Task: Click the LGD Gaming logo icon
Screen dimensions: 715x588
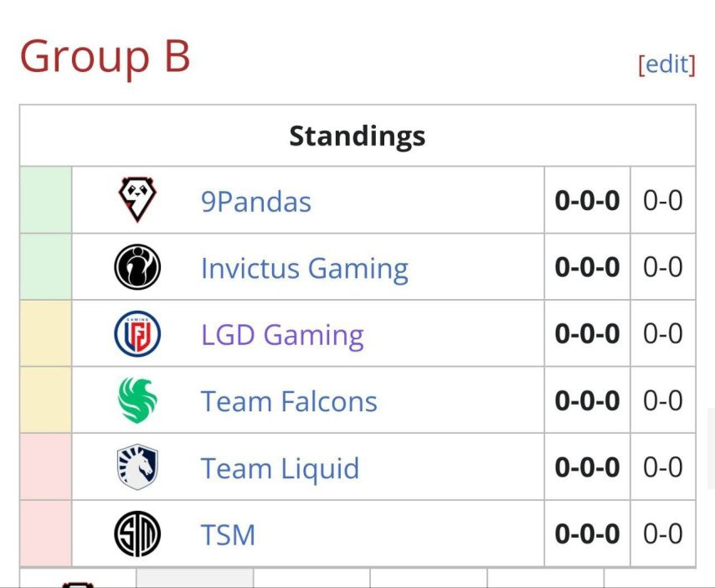Action: (136, 334)
